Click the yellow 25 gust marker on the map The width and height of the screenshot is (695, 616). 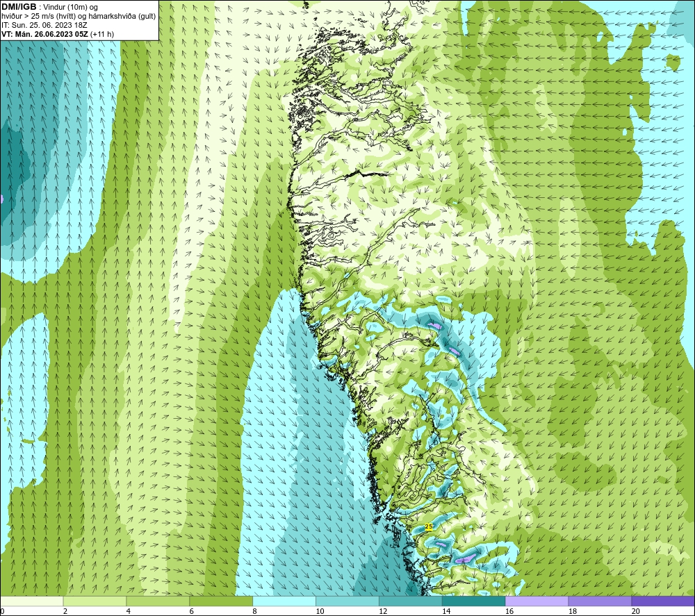click(428, 526)
